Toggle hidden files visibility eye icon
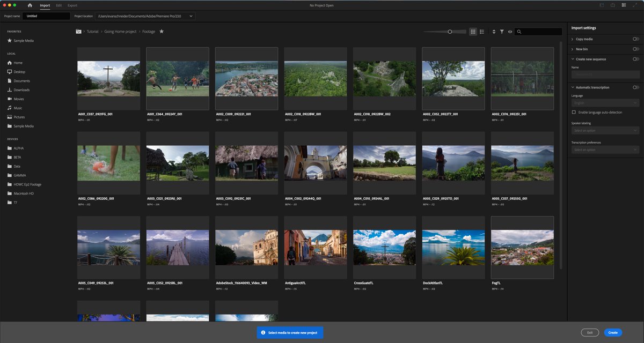Screen dimensions: 644x343 coord(510,32)
